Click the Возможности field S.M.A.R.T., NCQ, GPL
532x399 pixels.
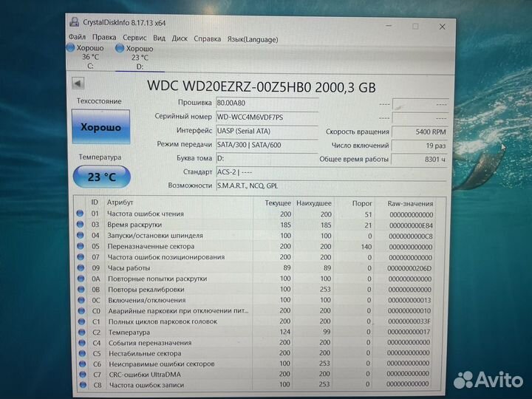pyautogui.click(x=331, y=186)
